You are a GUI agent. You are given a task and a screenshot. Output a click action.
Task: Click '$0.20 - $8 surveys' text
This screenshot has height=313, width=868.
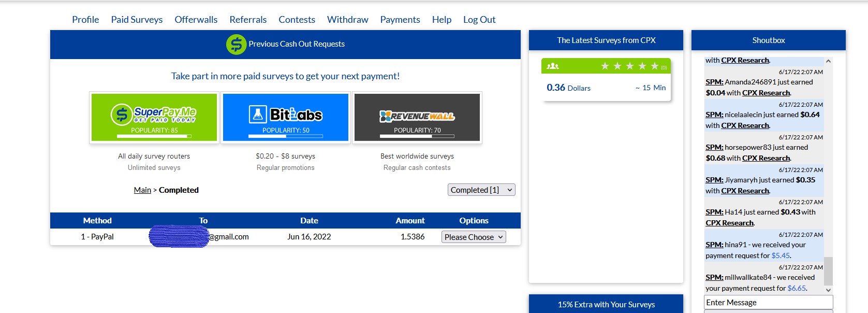click(x=285, y=156)
